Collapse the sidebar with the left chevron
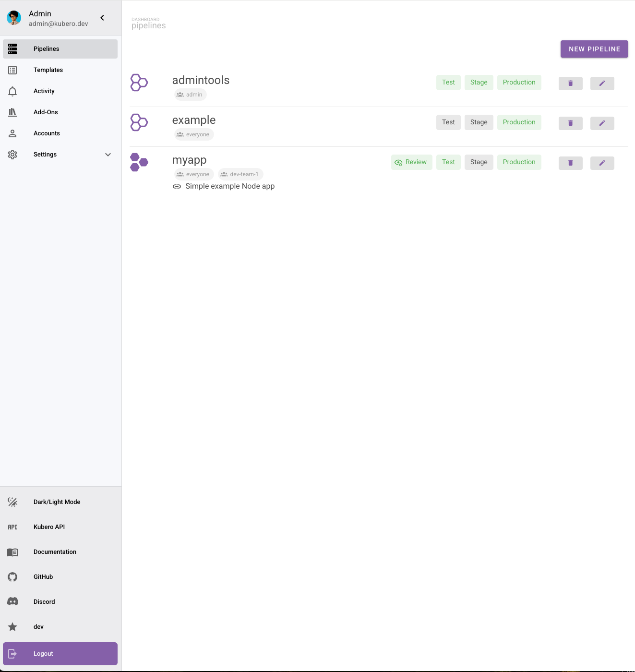Image resolution: width=635 pixels, height=672 pixels. [x=102, y=18]
